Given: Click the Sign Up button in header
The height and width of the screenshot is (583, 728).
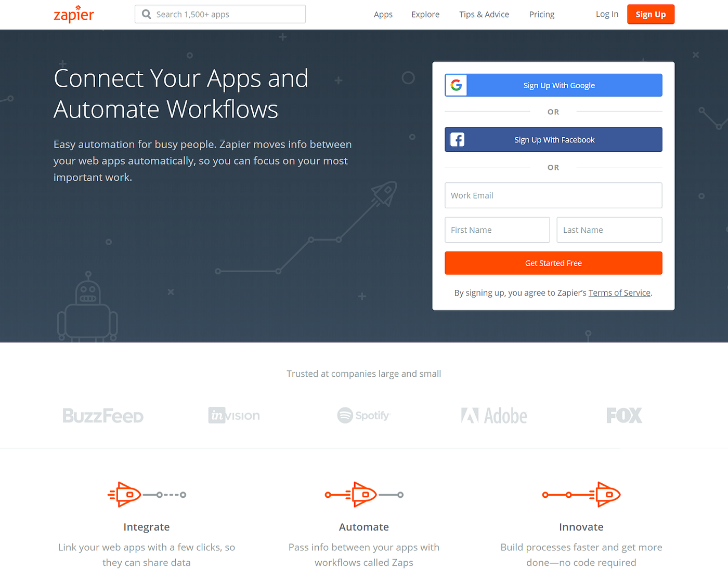Looking at the screenshot, I should click(651, 14).
